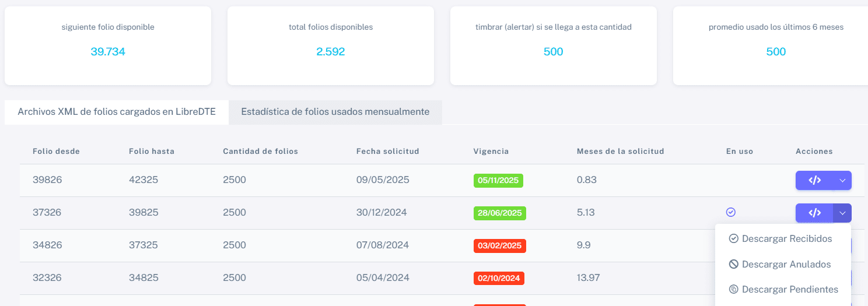Click the Folio desde column header
Viewport: 868px width, 306px height.
tap(56, 151)
